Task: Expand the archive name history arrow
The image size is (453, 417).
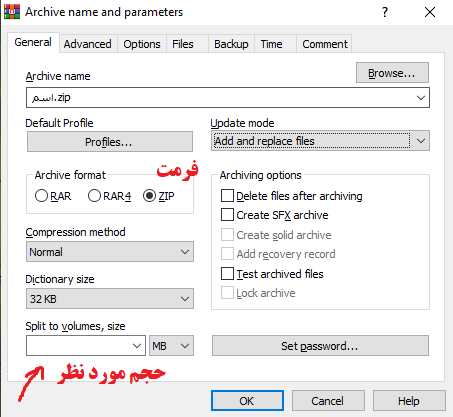Action: pos(421,98)
